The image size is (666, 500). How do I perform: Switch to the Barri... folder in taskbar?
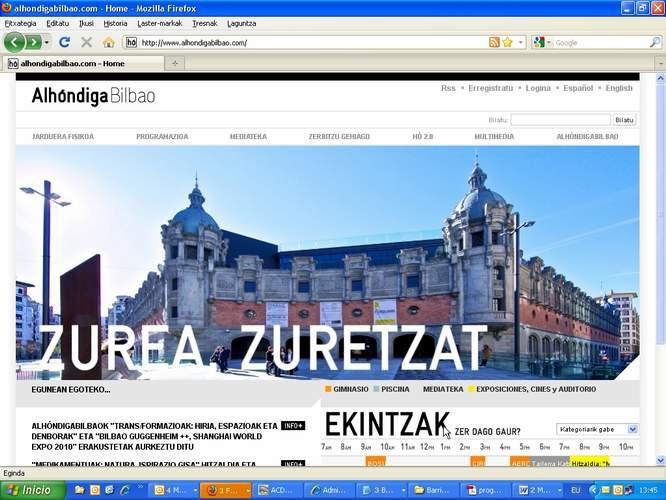435,490
